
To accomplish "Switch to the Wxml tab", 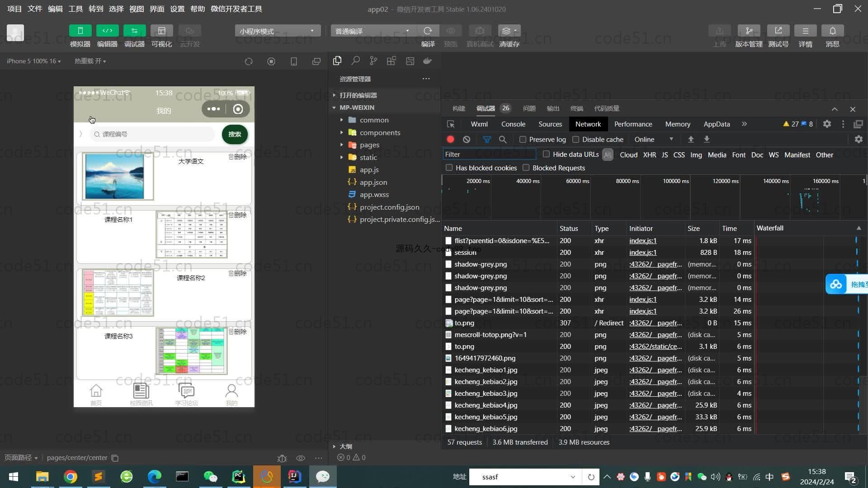I will coord(479,124).
